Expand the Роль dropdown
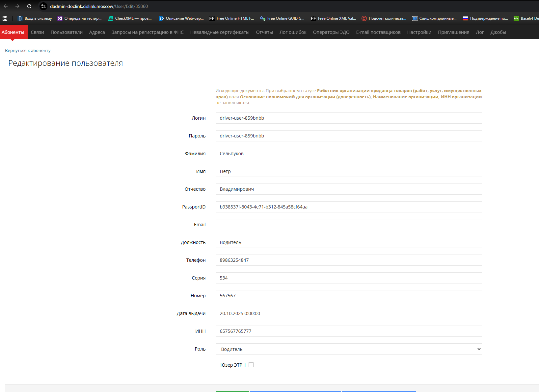This screenshot has width=539, height=392. [349, 349]
